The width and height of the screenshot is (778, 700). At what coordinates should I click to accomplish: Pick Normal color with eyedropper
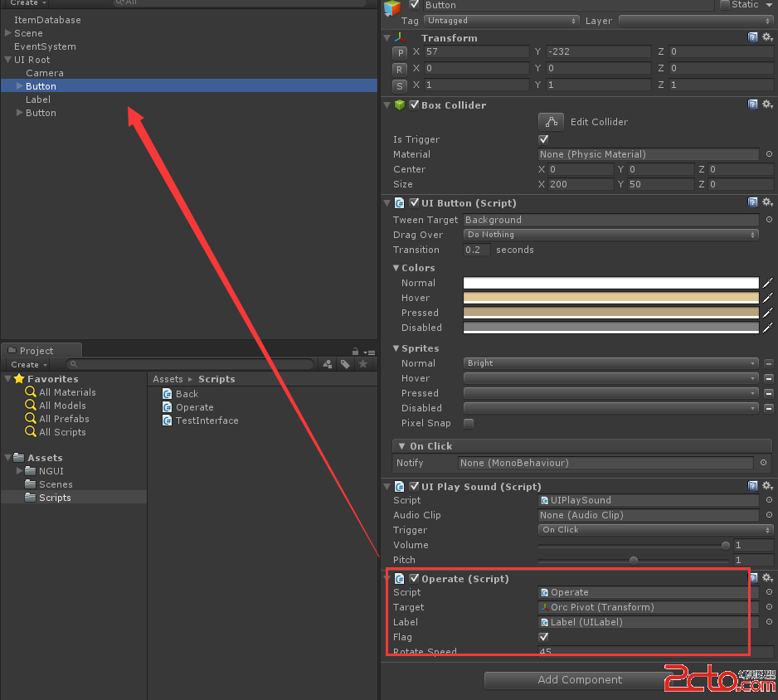(x=767, y=283)
